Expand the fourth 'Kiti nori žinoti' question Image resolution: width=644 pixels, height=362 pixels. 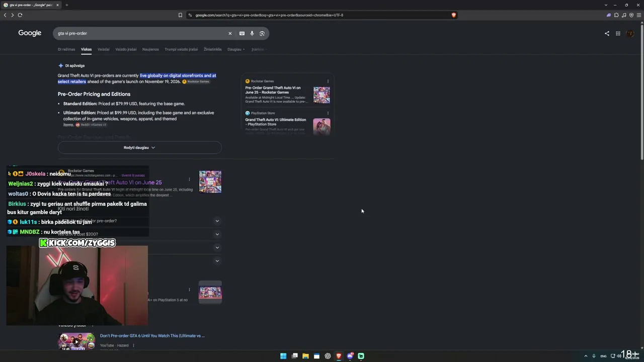coord(217,260)
